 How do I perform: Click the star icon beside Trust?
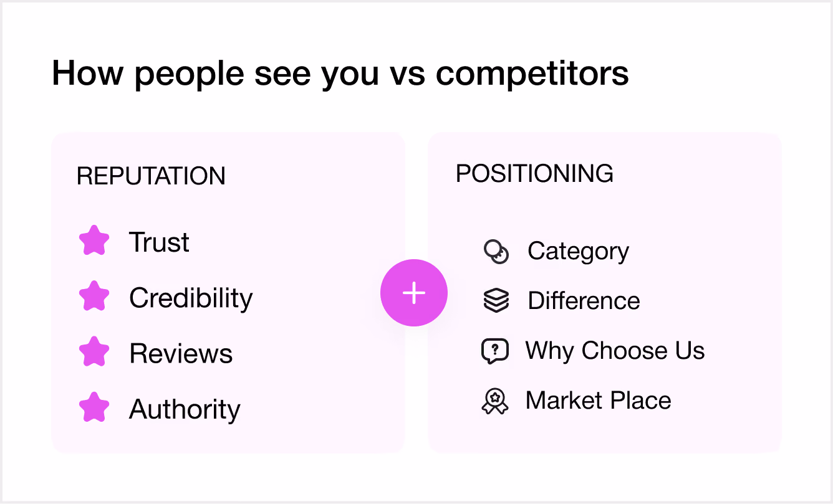pyautogui.click(x=95, y=241)
